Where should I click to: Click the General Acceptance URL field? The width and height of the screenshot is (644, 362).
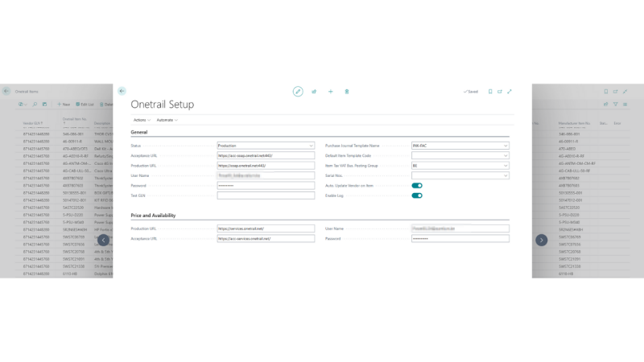(266, 155)
